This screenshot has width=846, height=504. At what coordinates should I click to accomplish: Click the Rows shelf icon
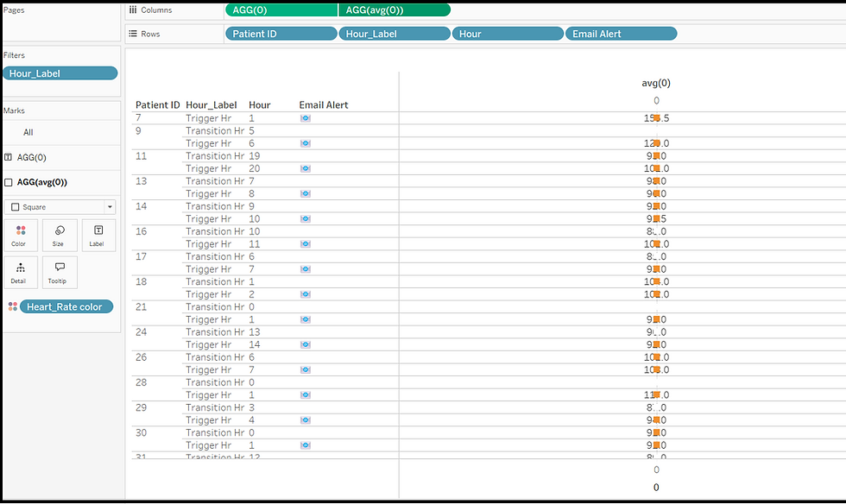click(133, 34)
